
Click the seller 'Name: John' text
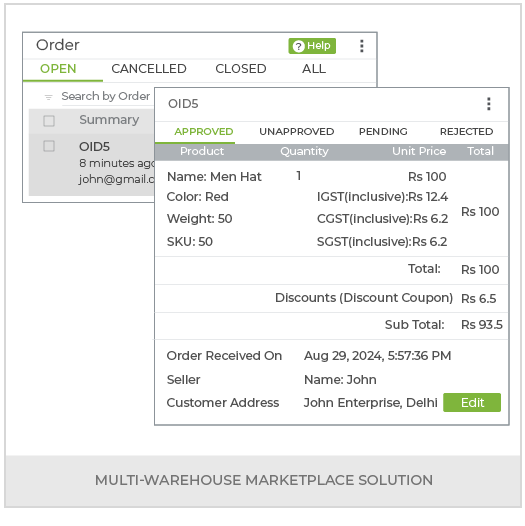[340, 380]
